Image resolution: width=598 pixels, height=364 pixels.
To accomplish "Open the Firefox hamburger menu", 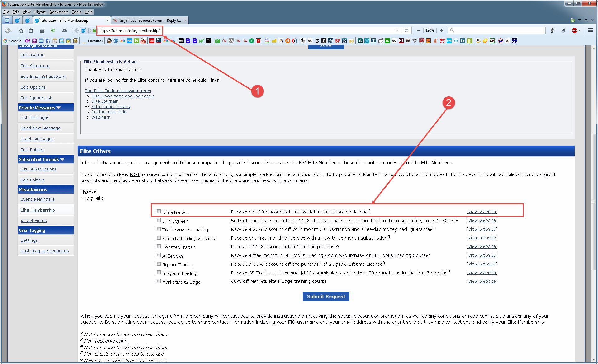I will [590, 30].
